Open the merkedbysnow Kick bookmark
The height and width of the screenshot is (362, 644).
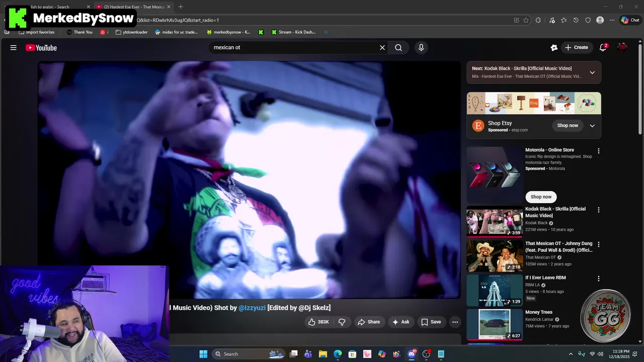click(x=228, y=32)
